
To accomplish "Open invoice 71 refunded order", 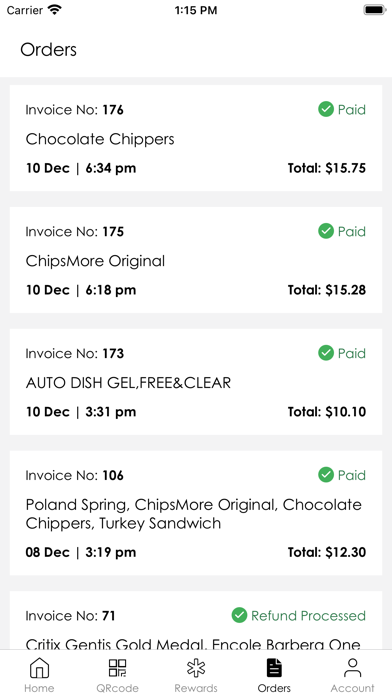I will tap(196, 621).
